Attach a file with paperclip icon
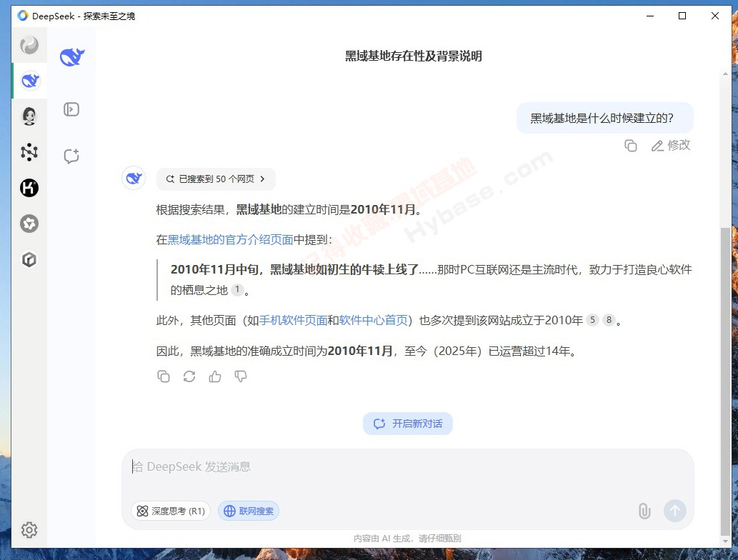Screen dimensions: 738x560 pyautogui.click(x=644, y=511)
